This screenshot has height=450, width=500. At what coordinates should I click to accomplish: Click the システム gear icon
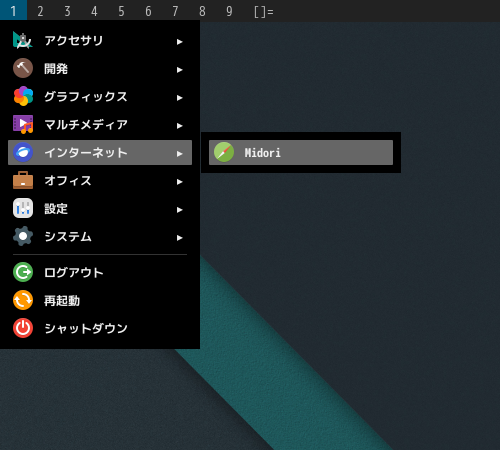pos(23,236)
